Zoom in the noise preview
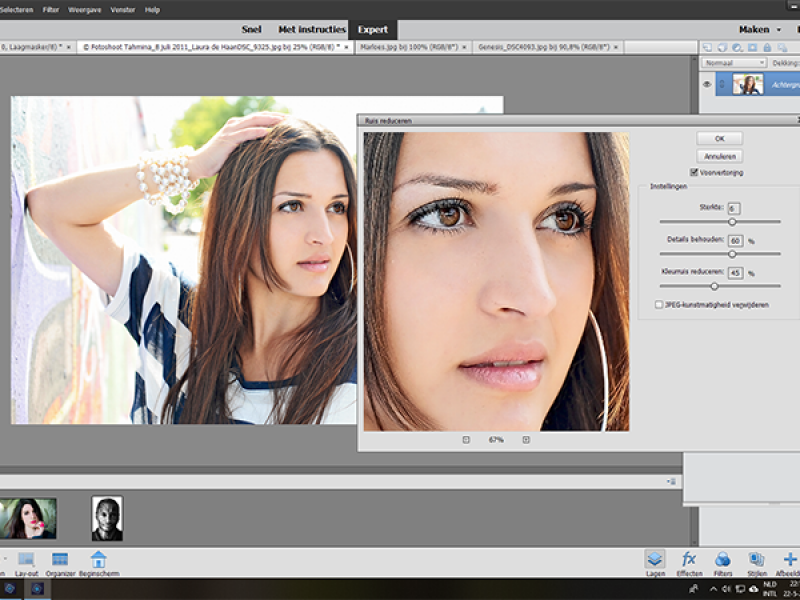 pos(526,439)
